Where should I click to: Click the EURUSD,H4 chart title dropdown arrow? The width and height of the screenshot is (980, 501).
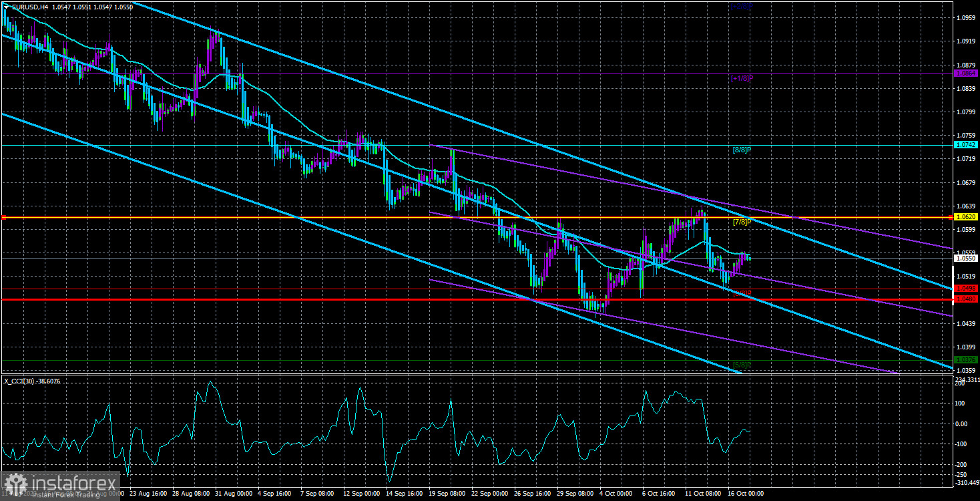click(5, 6)
